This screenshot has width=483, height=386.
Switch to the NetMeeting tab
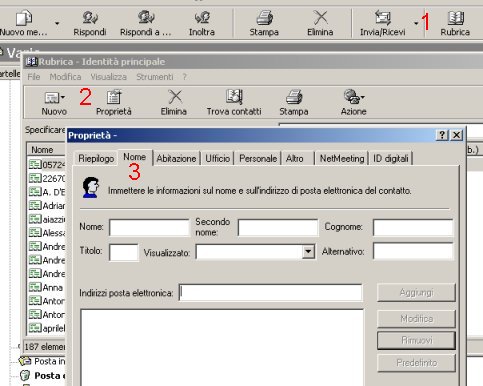pos(342,158)
